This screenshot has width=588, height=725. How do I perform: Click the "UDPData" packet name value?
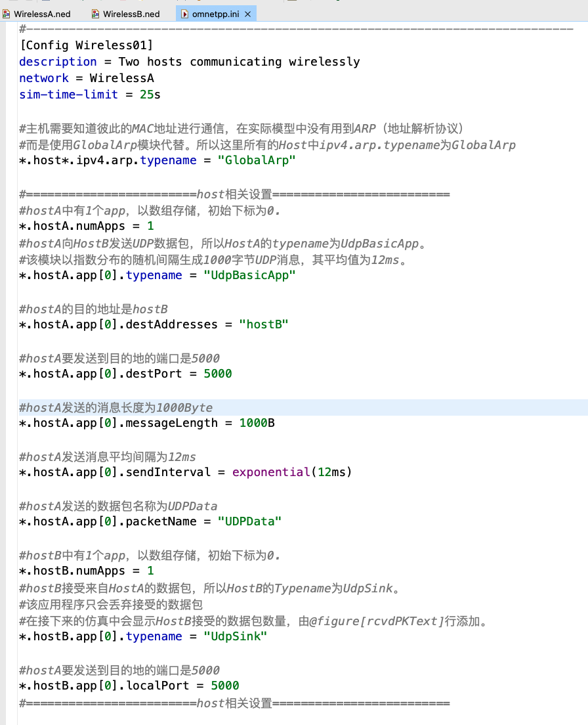point(249,521)
